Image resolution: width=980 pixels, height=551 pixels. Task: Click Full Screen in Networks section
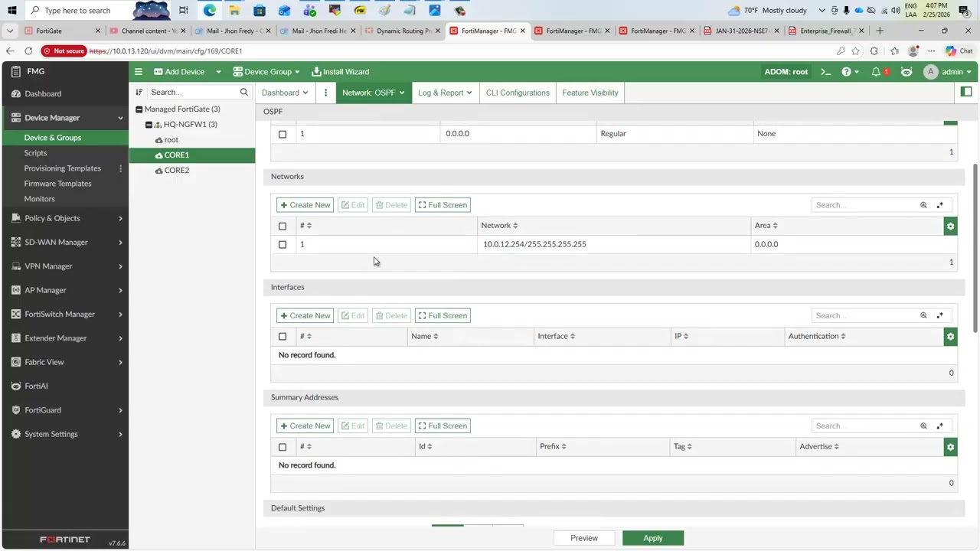tap(443, 205)
